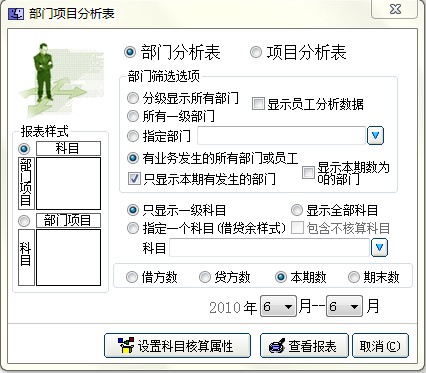426x373 pixels.
Task: Tick 显示本期数为0的部门 checkbox
Action: pyautogui.click(x=308, y=172)
